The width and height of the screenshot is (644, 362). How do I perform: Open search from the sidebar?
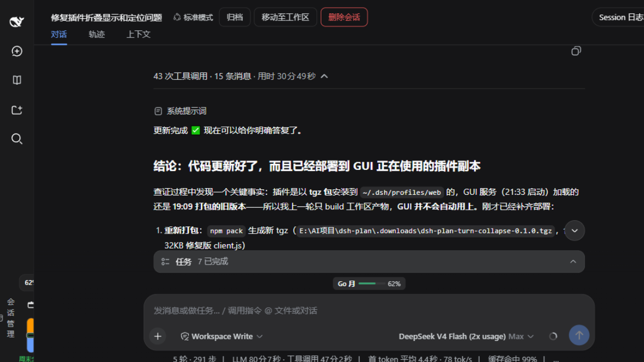(17, 139)
